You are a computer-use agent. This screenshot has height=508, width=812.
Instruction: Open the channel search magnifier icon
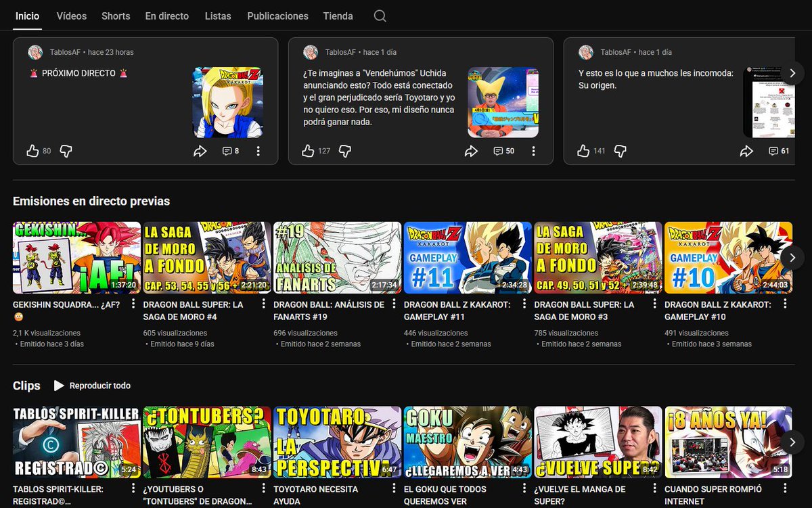pos(380,16)
